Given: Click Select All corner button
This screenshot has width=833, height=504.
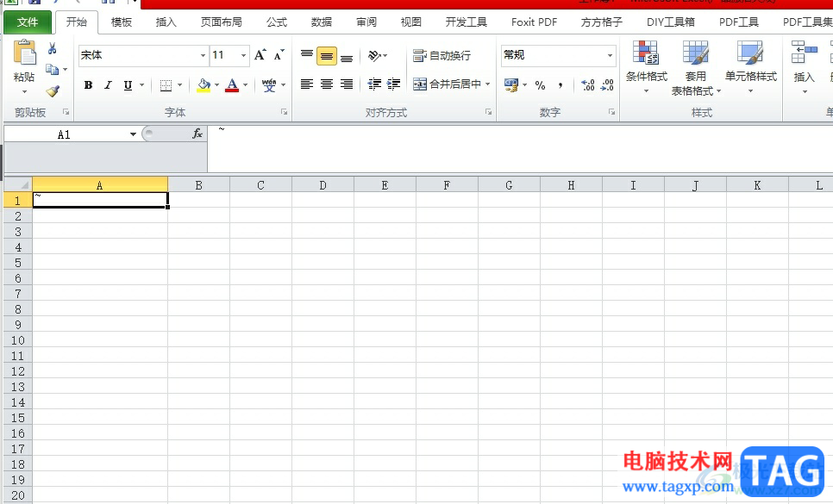Looking at the screenshot, I should [18, 184].
